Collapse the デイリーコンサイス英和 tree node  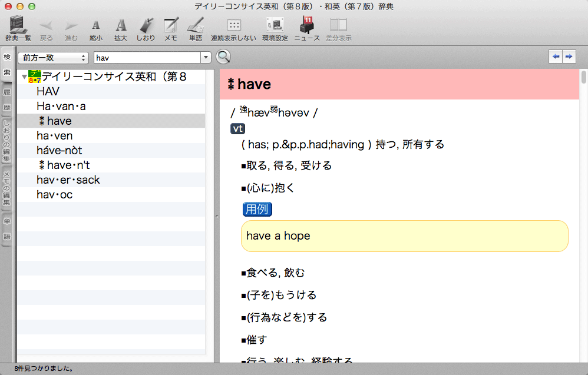click(x=24, y=77)
